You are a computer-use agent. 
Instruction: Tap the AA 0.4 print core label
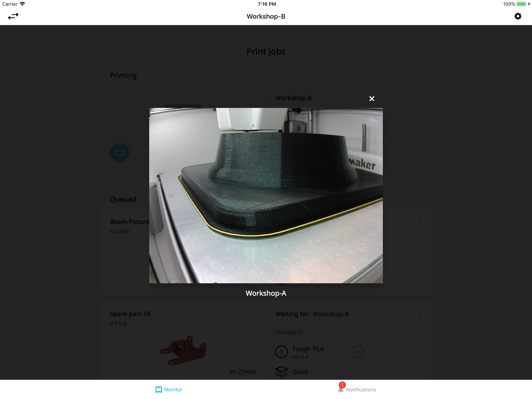[300, 357]
